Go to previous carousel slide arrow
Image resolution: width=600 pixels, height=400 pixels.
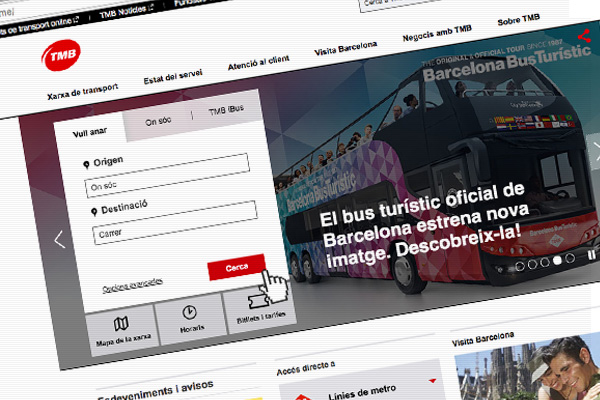tap(59, 239)
